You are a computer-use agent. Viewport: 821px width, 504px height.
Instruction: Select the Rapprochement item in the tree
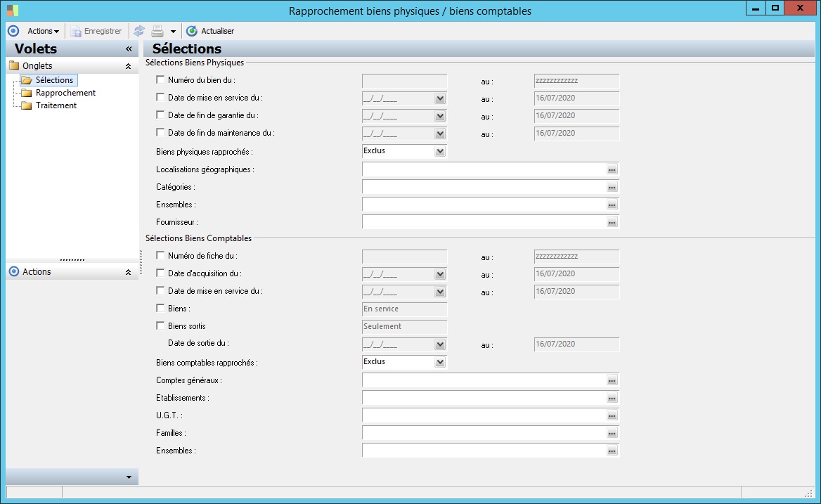click(65, 93)
